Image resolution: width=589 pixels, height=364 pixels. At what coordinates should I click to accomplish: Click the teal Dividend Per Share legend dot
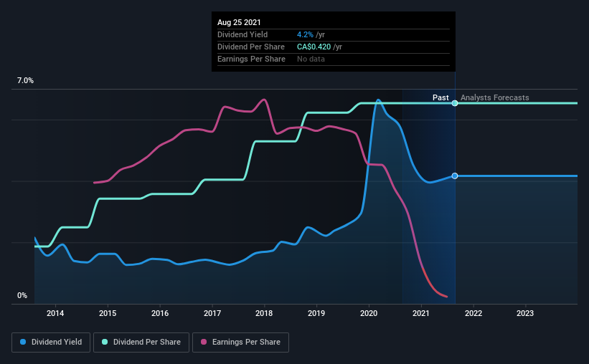[x=105, y=342]
